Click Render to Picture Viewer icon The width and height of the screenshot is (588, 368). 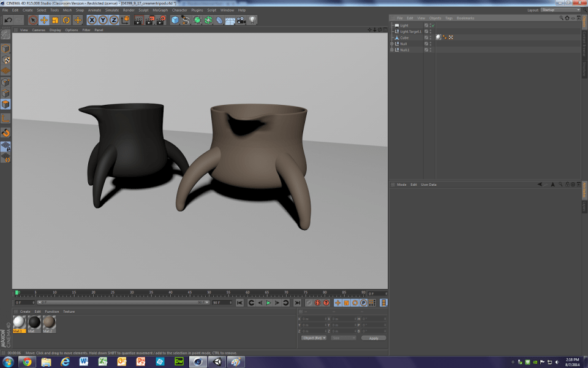[x=149, y=20]
